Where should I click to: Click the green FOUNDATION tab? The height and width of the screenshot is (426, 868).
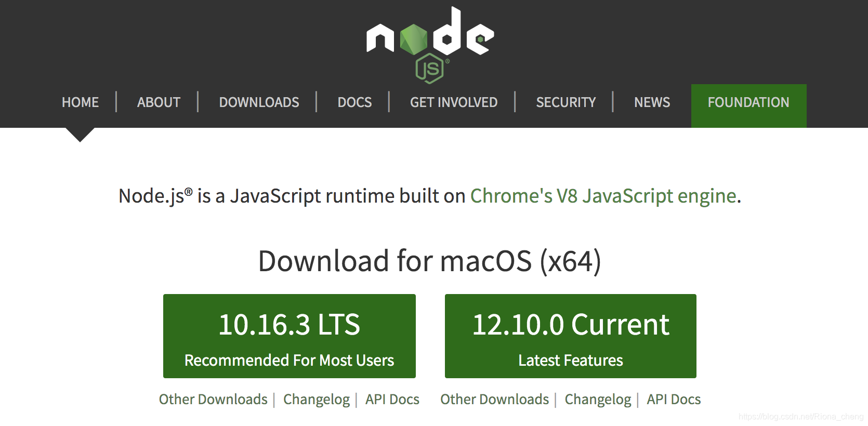pos(748,105)
